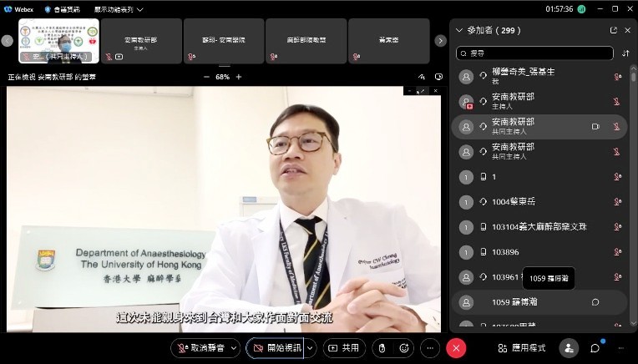Open the more options ellipsis in toolbar

430,348
